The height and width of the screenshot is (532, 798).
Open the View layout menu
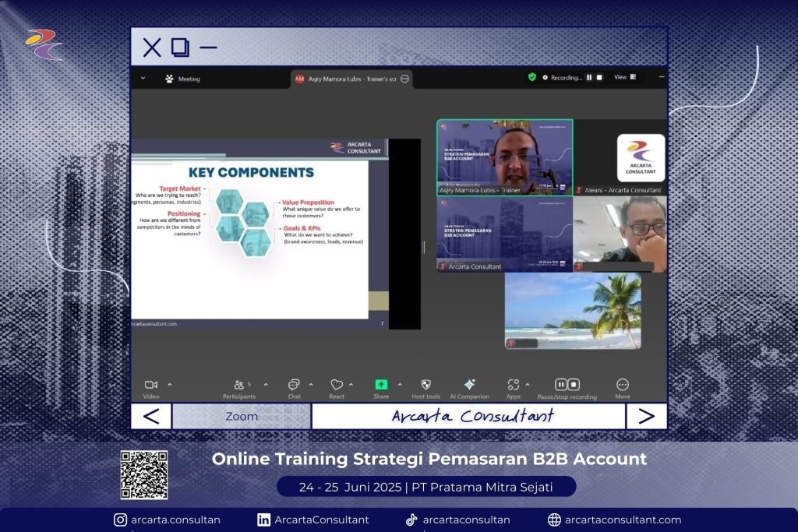click(x=625, y=78)
